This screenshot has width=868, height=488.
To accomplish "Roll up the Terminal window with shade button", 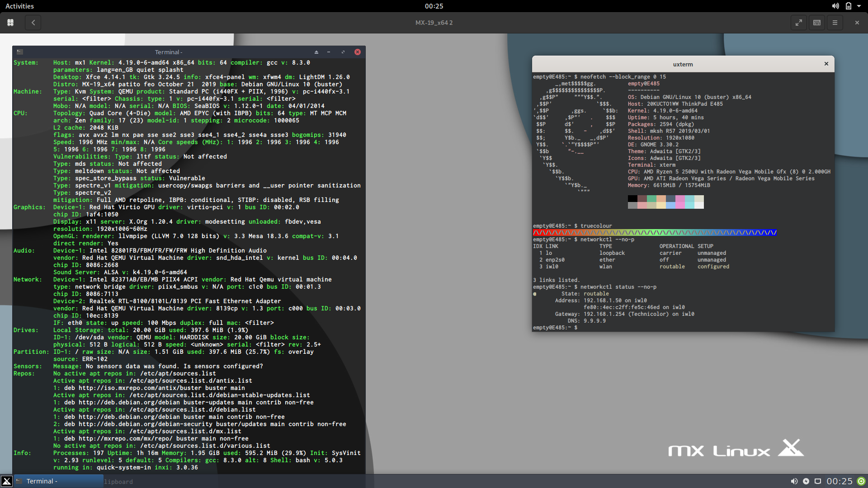I will 316,52.
